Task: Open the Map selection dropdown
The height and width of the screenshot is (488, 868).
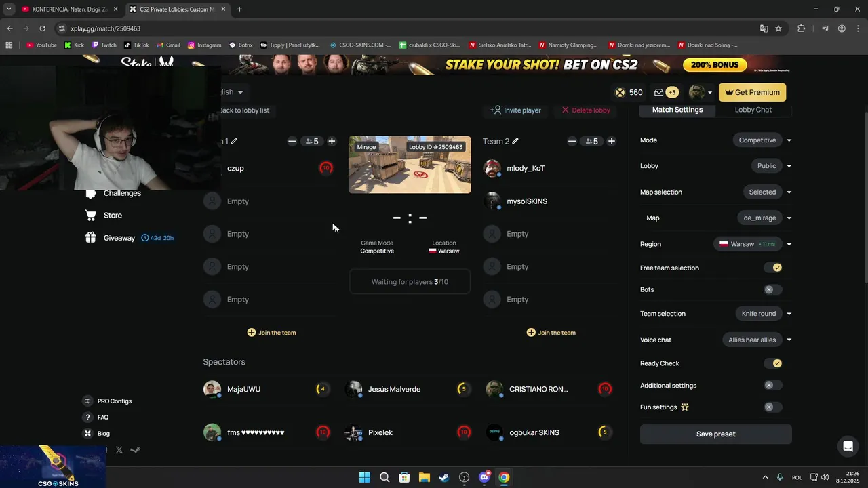Action: (x=767, y=192)
